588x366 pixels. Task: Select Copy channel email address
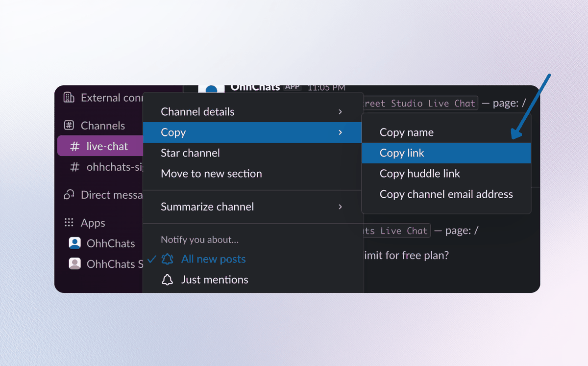[446, 194]
